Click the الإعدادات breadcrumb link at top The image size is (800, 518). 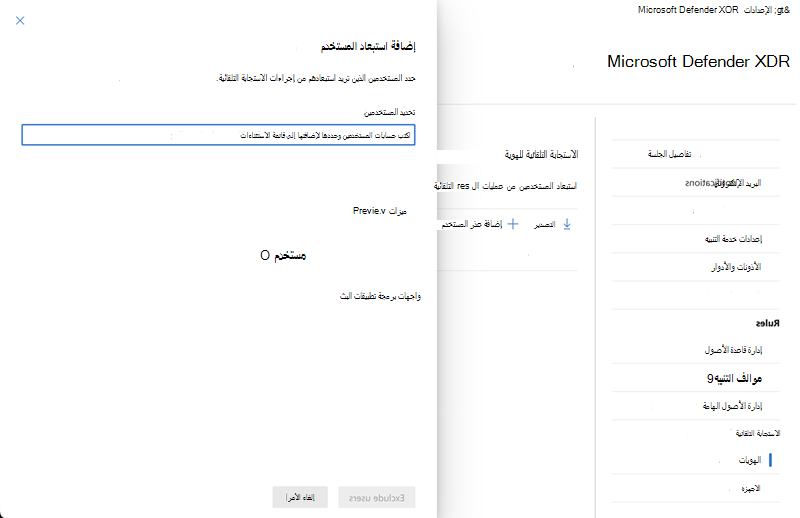click(758, 10)
